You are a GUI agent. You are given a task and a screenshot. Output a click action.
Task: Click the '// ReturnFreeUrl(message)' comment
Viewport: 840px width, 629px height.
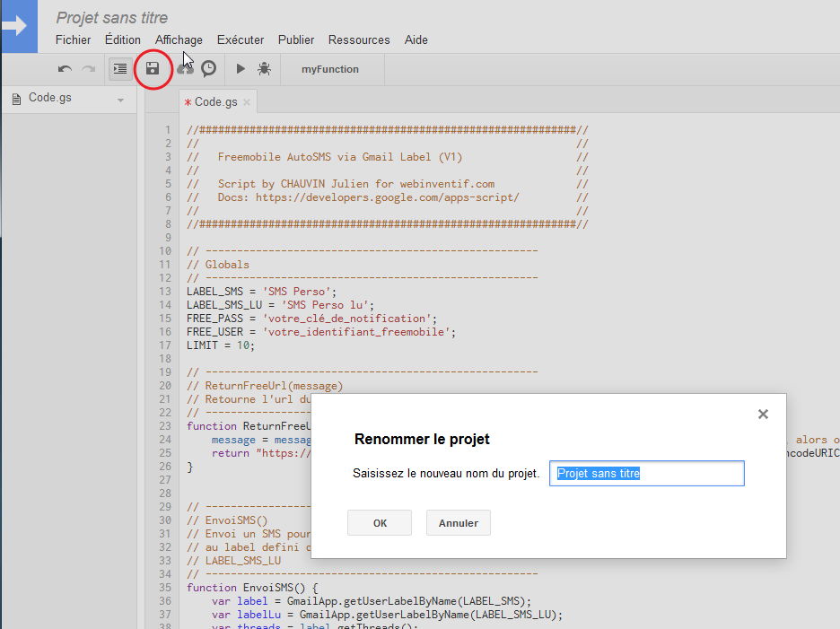click(265, 386)
